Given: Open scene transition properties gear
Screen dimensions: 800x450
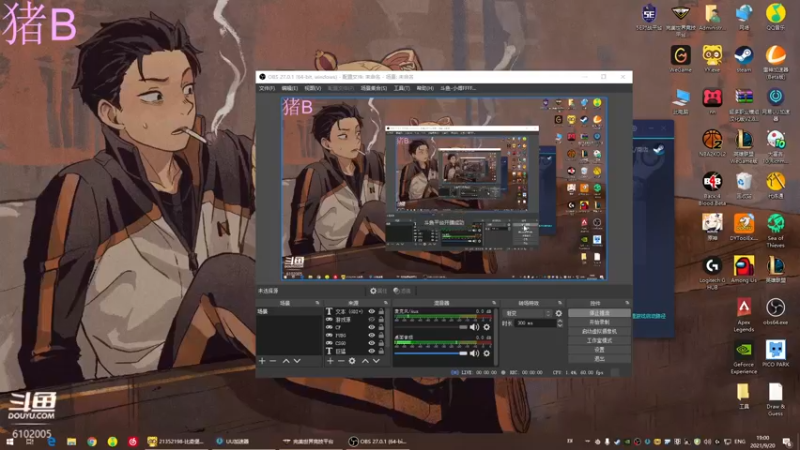Looking at the screenshot, I should click(559, 313).
